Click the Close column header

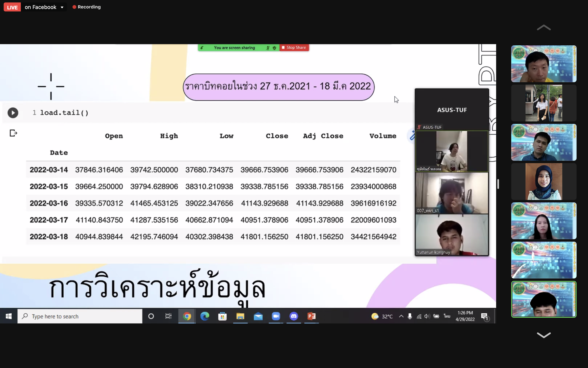277,136
